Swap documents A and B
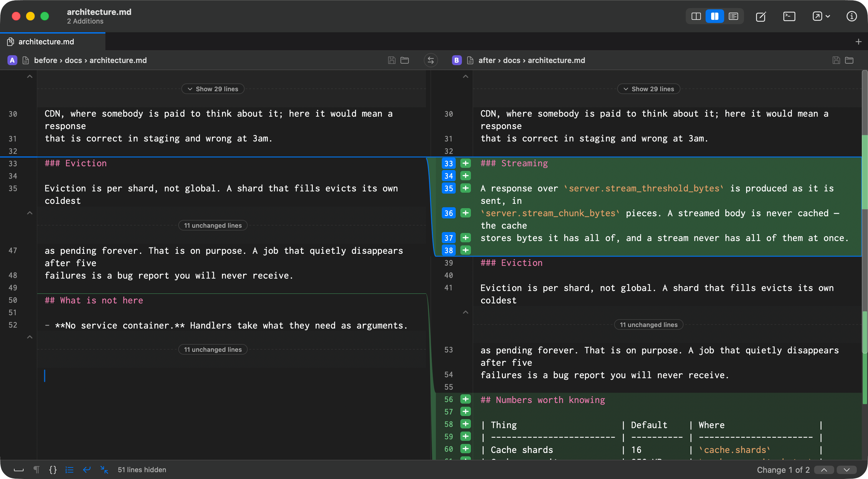868x479 pixels. (431, 60)
